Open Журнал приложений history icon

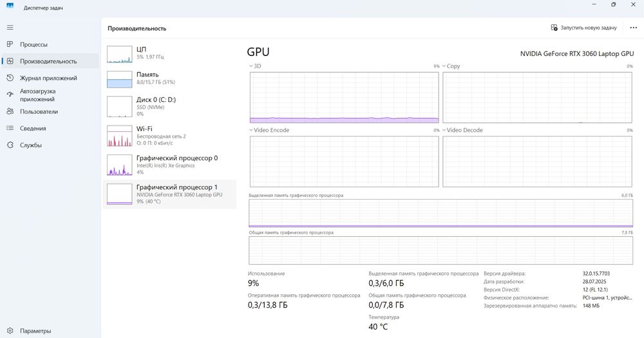pos(10,78)
